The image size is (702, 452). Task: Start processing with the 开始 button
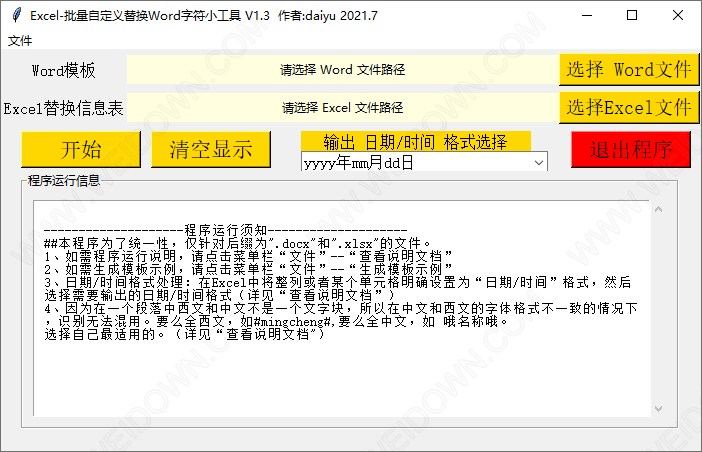81,150
